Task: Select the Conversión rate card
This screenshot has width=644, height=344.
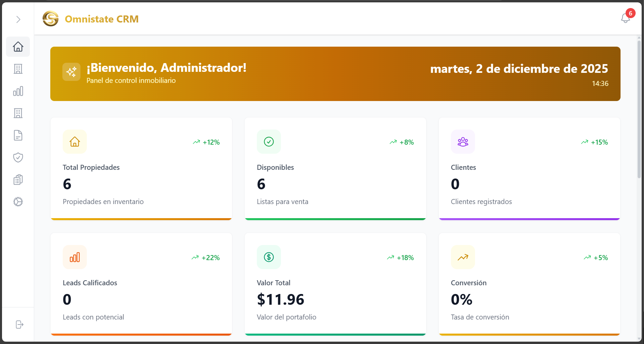Action: pyautogui.click(x=529, y=284)
